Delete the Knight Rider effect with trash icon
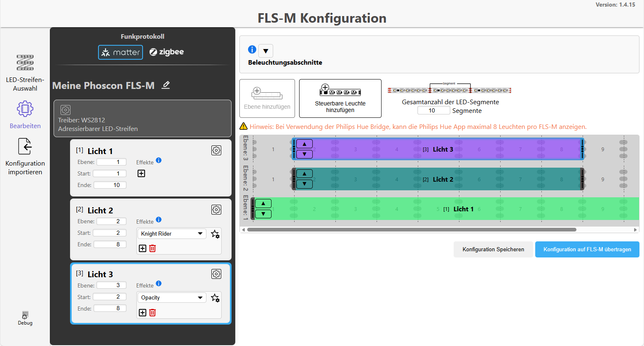Screen dimensions: 644x346 click(152, 248)
